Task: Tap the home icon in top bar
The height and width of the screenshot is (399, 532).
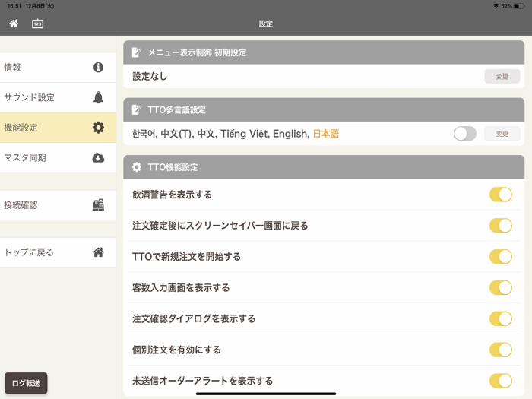Action: [x=14, y=24]
